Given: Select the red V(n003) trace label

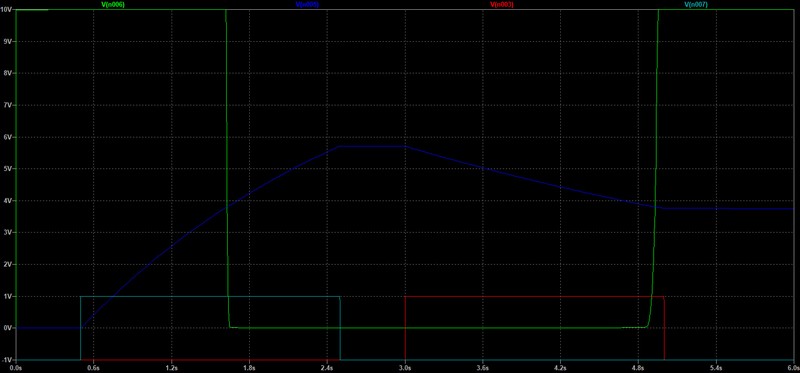Looking at the screenshot, I should pyautogui.click(x=502, y=4).
